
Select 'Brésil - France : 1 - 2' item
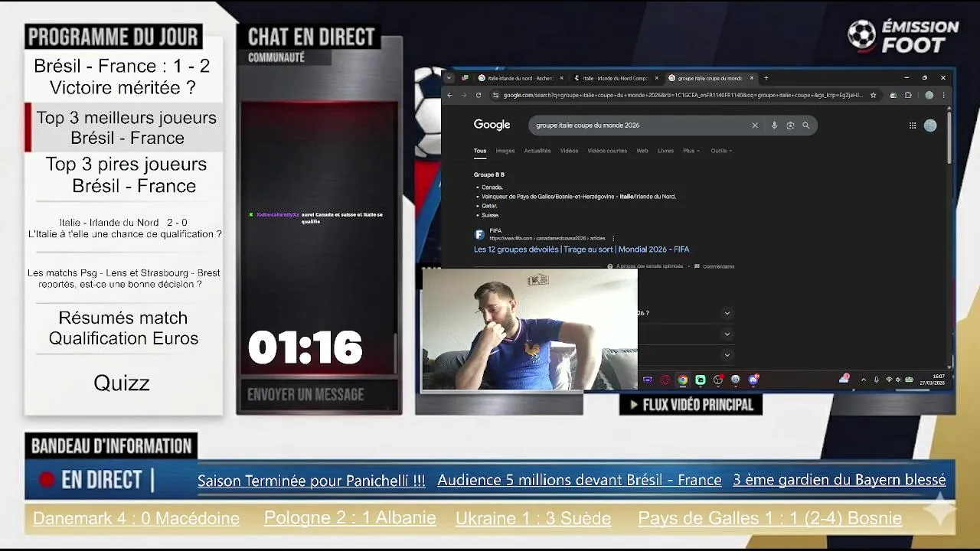[x=122, y=77]
